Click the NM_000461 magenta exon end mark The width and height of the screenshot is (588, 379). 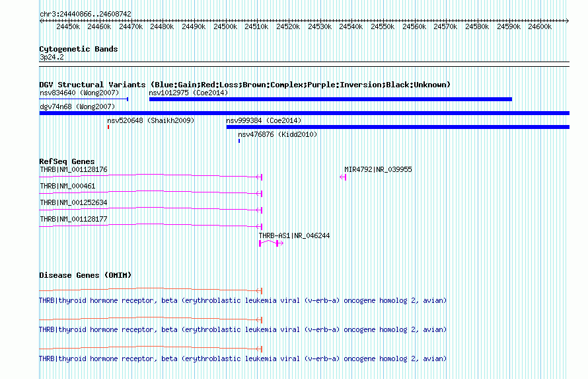(x=261, y=194)
